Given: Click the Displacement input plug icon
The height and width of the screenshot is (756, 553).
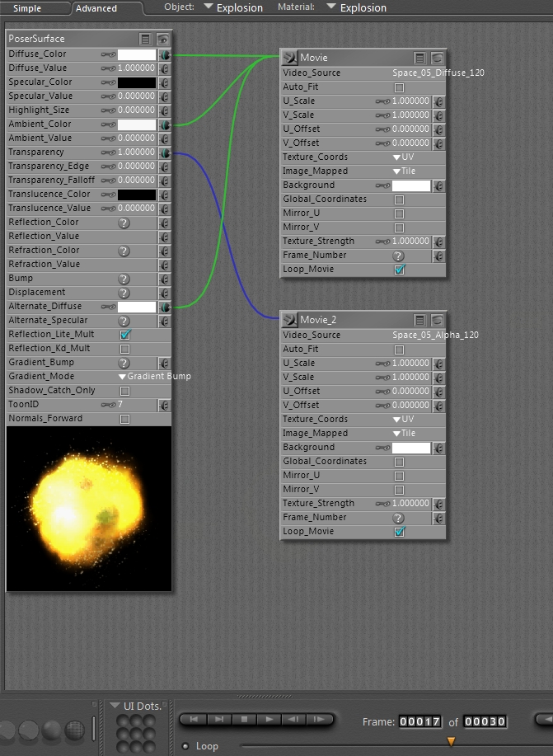Looking at the screenshot, I should pyautogui.click(x=164, y=293).
